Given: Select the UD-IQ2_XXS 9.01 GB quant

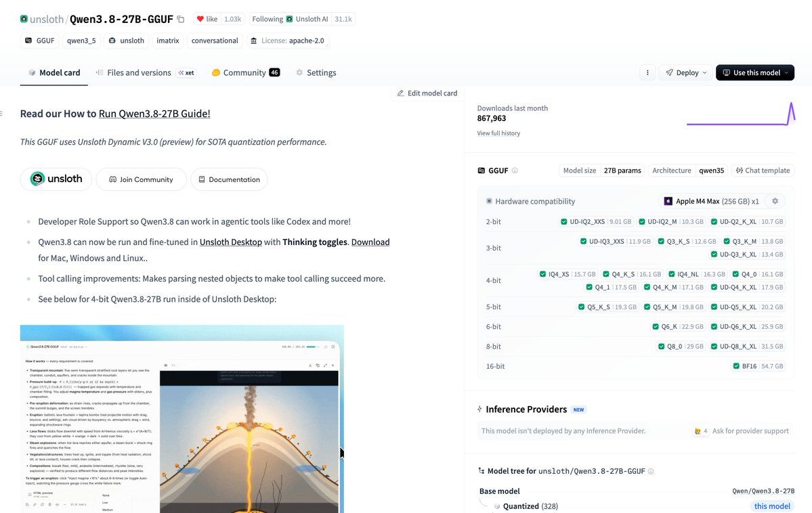Looking at the screenshot, I should pyautogui.click(x=595, y=221).
